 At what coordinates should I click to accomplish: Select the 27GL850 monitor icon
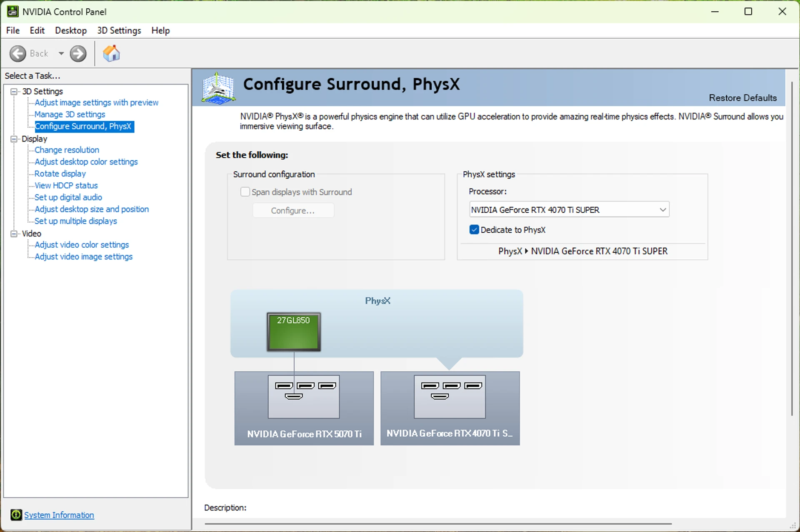tap(294, 332)
